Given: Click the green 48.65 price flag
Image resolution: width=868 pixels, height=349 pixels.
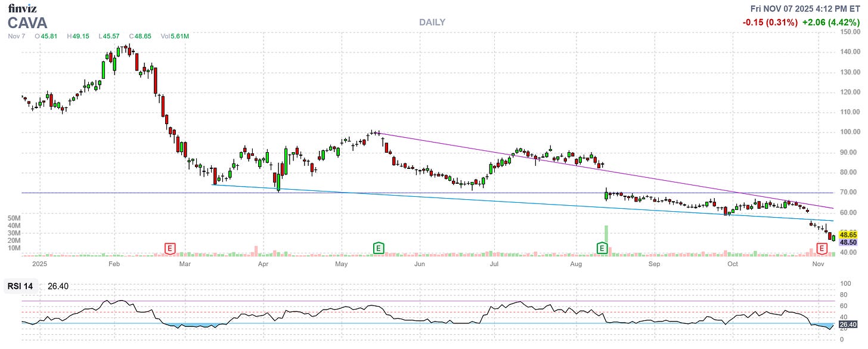Looking at the screenshot, I should pyautogui.click(x=847, y=234).
